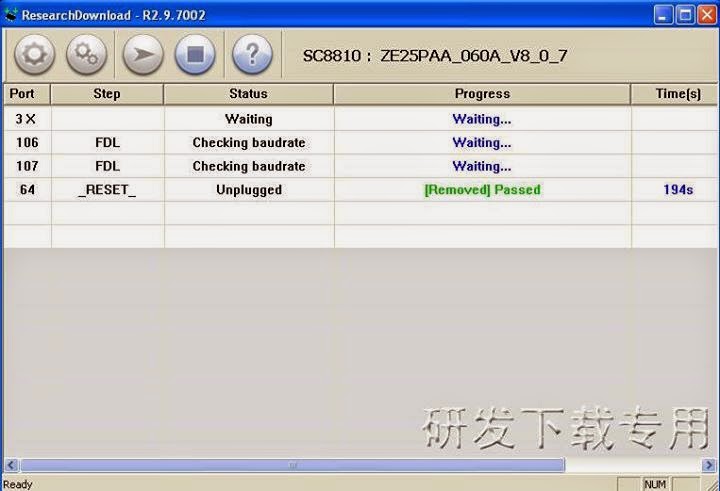The image size is (720, 491).
Task: Stop downloading with the square icon
Action: click(x=195, y=55)
